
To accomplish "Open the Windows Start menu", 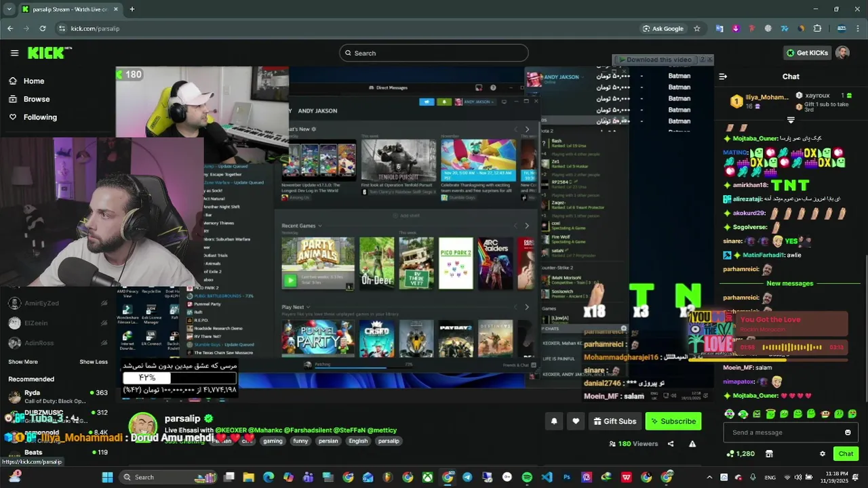I will tap(107, 477).
